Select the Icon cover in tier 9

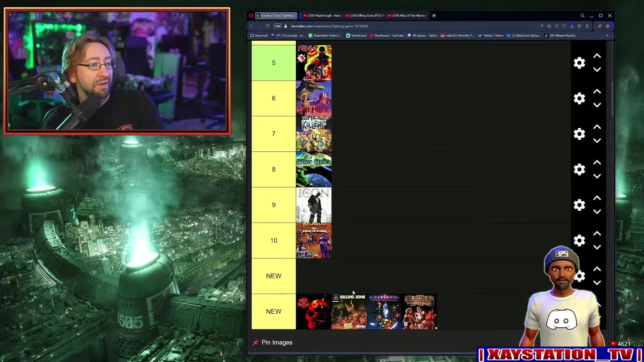coord(314,205)
